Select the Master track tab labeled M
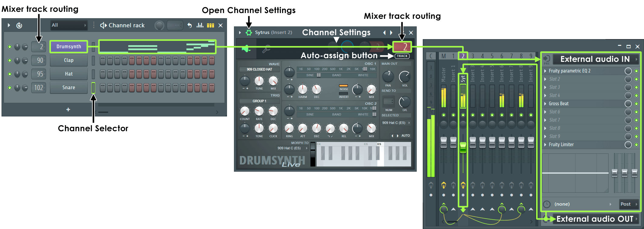Screen dimensions: 644x229 pos(444,56)
